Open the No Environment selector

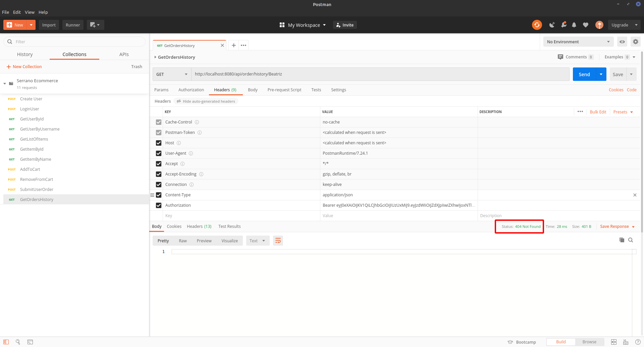578,42
